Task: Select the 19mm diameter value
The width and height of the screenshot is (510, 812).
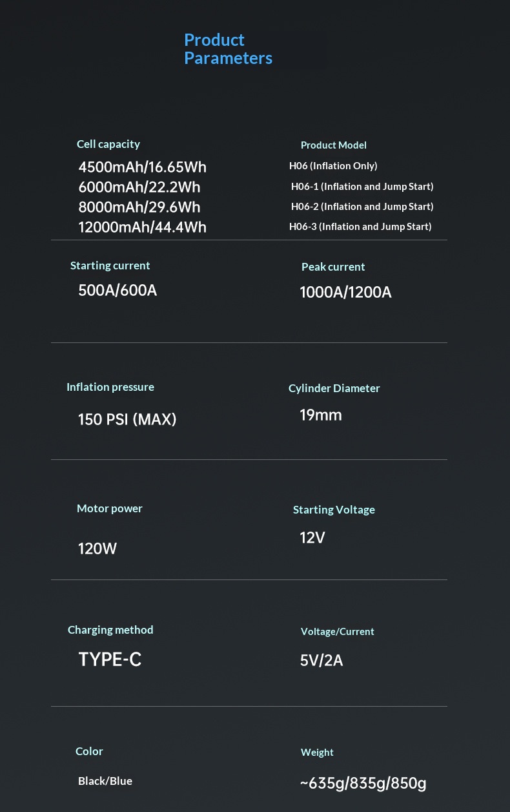Action: pyautogui.click(x=320, y=415)
